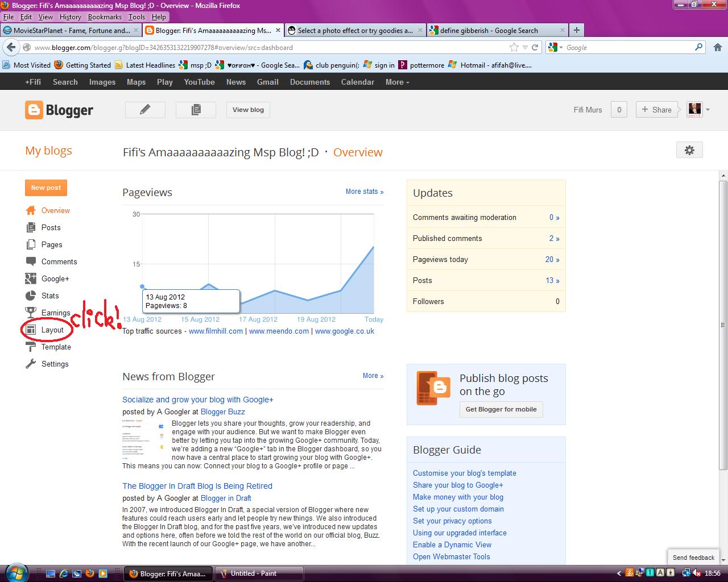Show hidden system tray icons arrow

click(x=619, y=573)
